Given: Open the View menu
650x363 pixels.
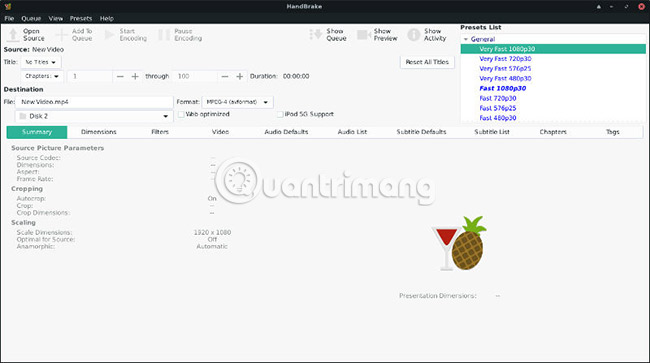Looking at the screenshot, I should coord(56,18).
